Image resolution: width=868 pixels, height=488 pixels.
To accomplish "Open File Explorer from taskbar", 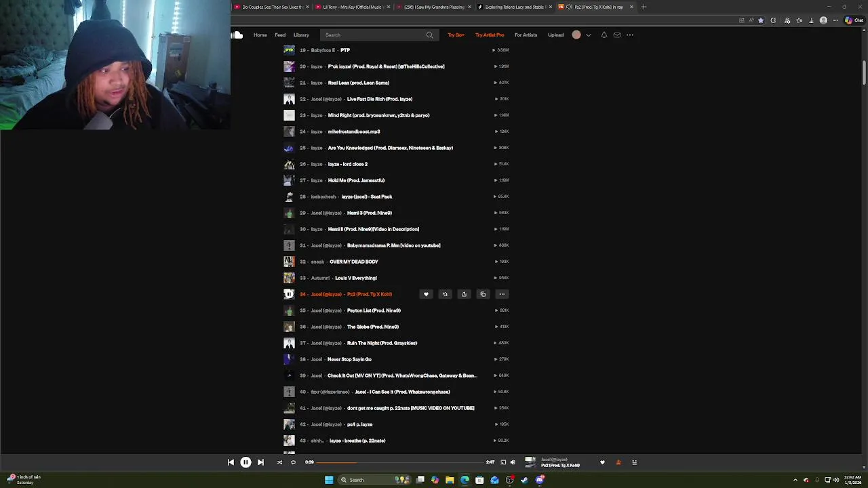I will pos(450,480).
